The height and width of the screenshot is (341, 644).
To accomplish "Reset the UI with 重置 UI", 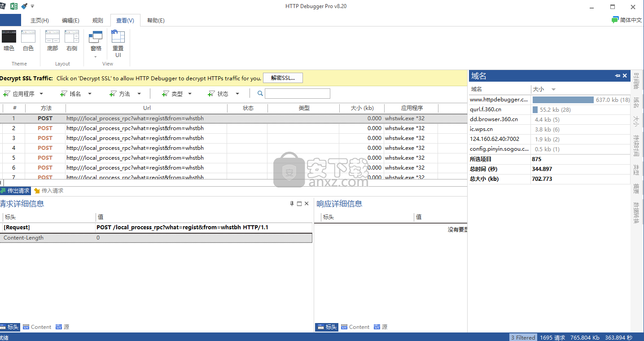I will (118, 44).
